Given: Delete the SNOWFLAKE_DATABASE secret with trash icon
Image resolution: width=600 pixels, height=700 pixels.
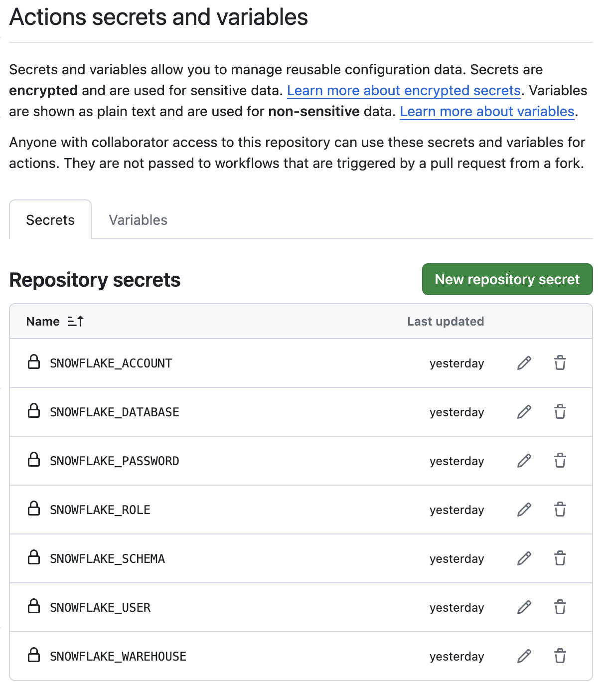Looking at the screenshot, I should (560, 412).
